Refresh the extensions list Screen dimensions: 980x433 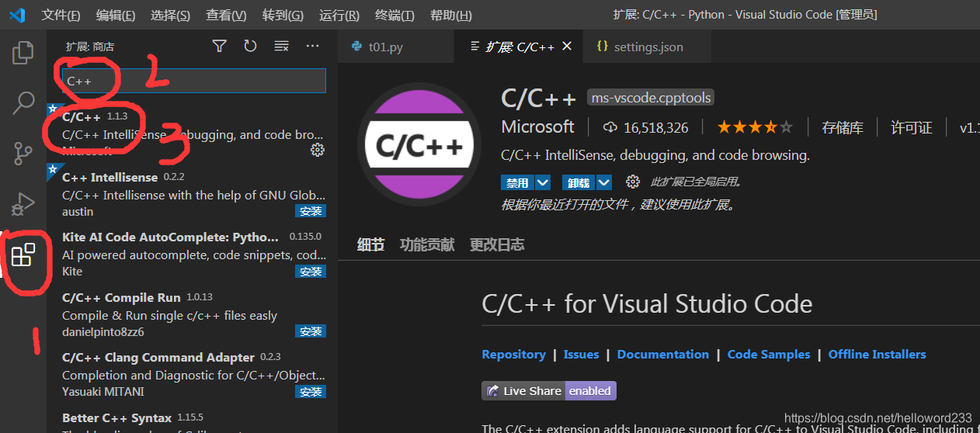click(250, 47)
